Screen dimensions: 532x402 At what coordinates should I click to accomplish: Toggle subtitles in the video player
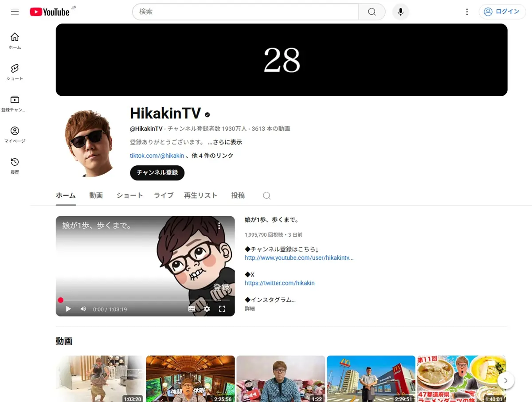pyautogui.click(x=192, y=309)
